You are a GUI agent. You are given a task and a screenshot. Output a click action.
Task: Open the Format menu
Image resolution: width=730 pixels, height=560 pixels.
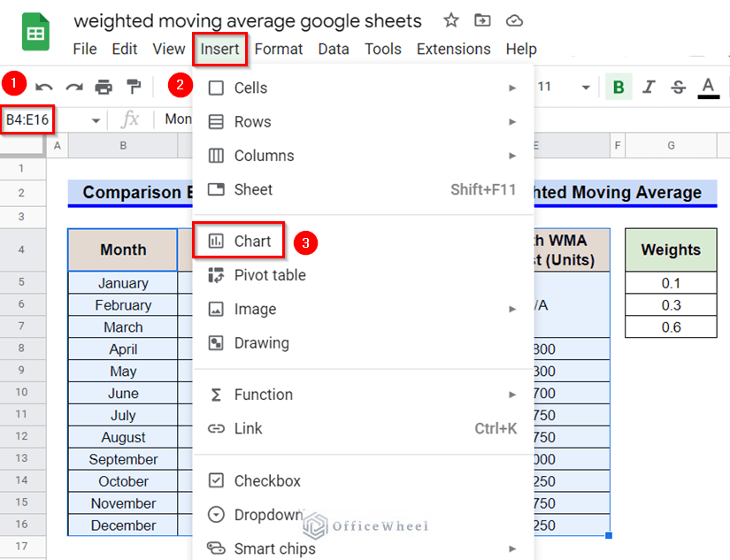(278, 49)
